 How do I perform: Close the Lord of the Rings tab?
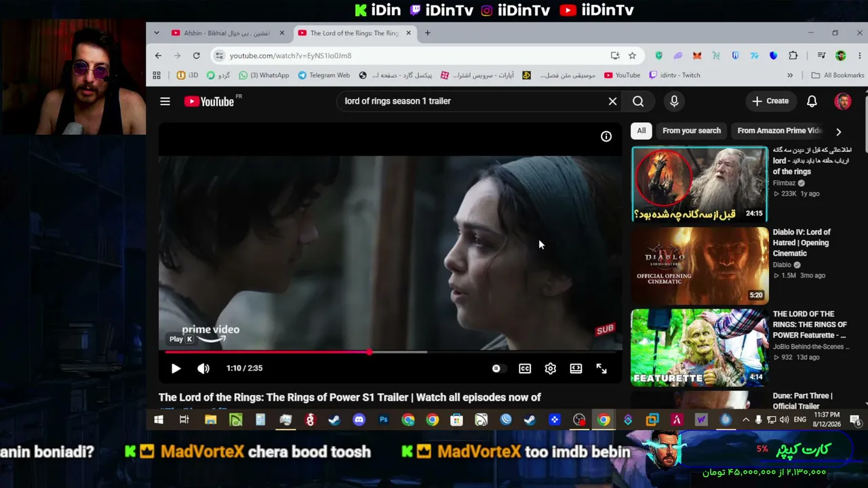(x=408, y=33)
